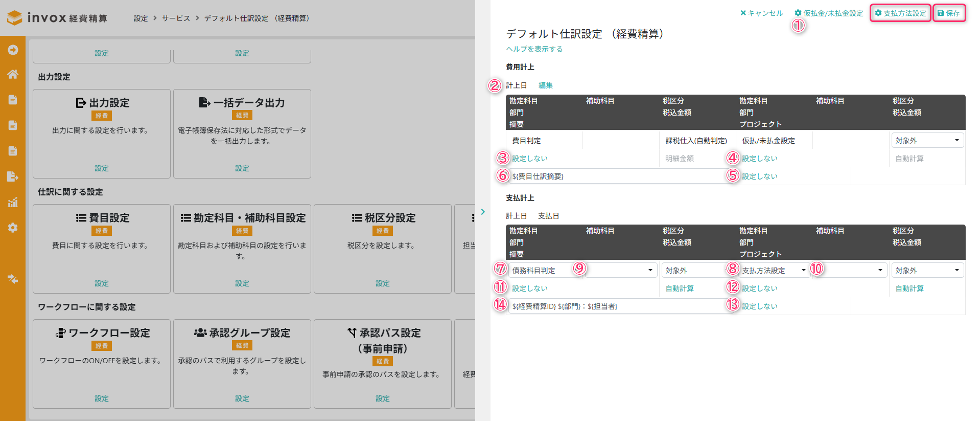This screenshot has width=980, height=421.
Task: Click 設定 in the breadcrumb
Action: pyautogui.click(x=141, y=18)
